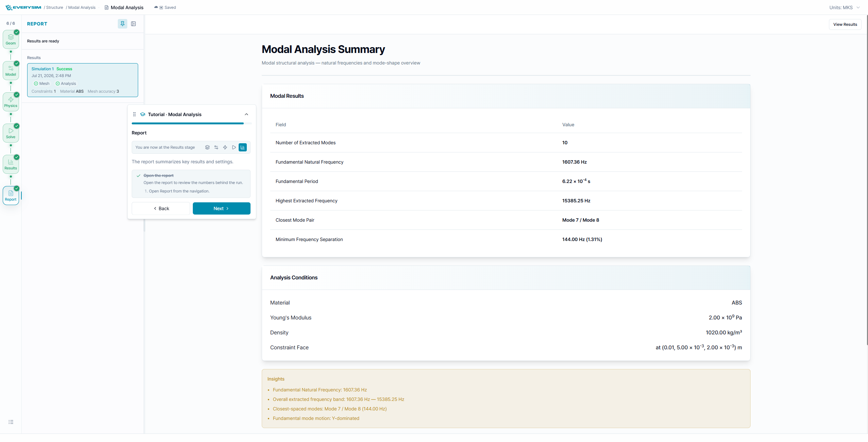Click the tutorial drag handle icon
868x442 pixels.
click(x=134, y=114)
